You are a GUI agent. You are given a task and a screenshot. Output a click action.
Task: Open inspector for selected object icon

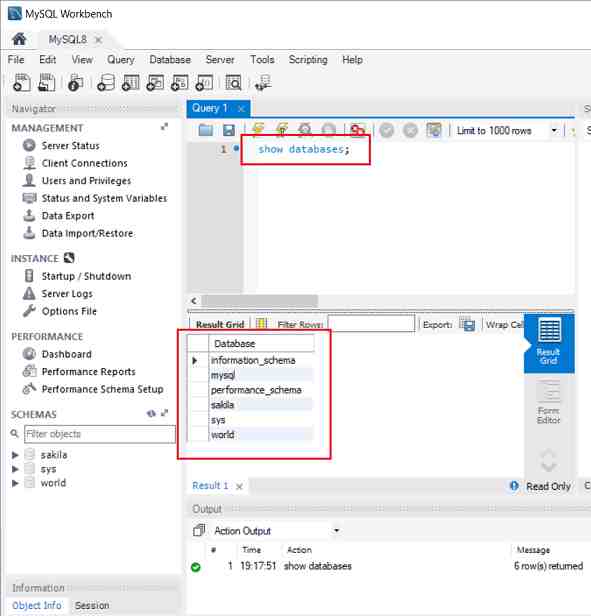click(75, 82)
